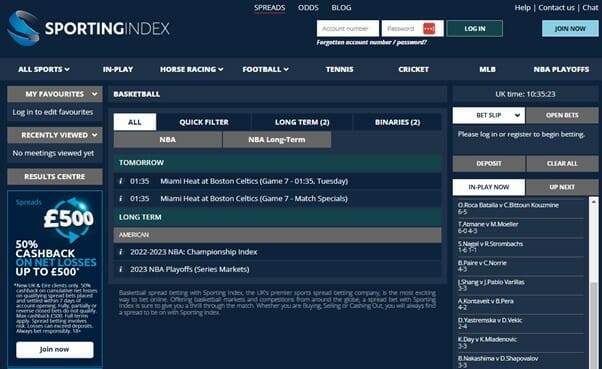Image resolution: width=602 pixels, height=369 pixels.
Task: Click the Log In button
Action: pos(475,28)
